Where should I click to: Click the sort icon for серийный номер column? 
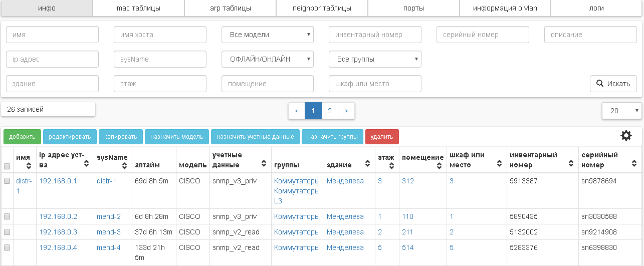pos(634,163)
